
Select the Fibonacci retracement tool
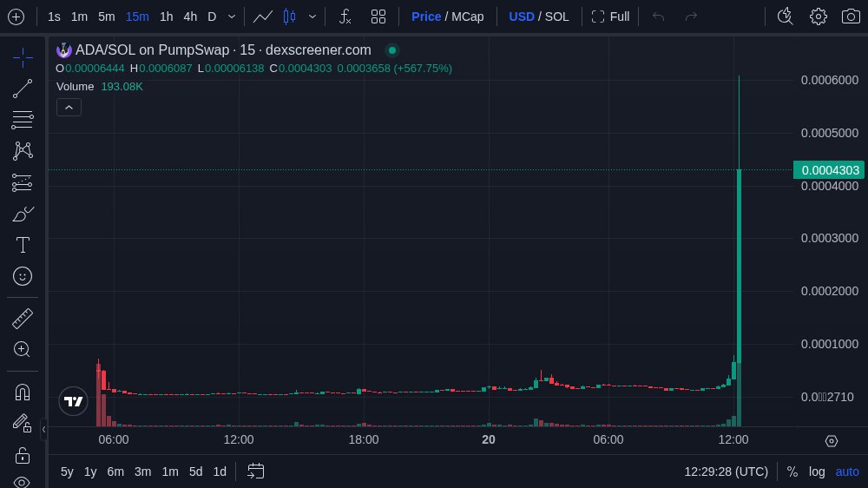tap(23, 120)
